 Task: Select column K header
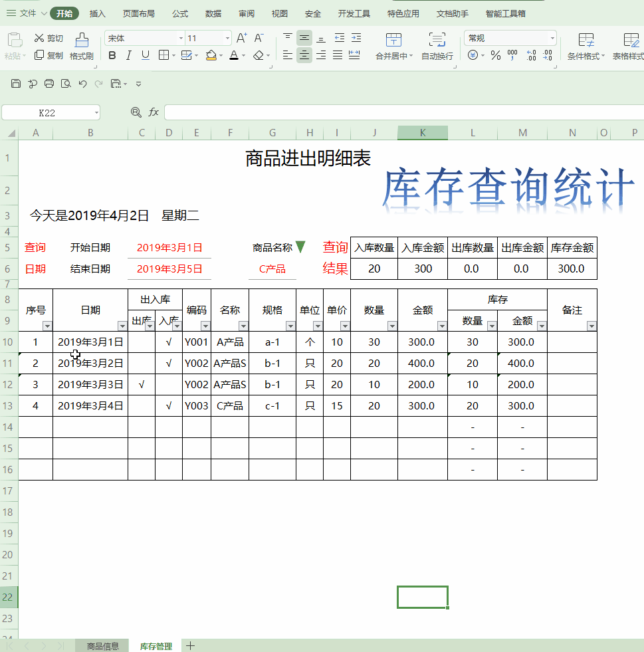423,133
